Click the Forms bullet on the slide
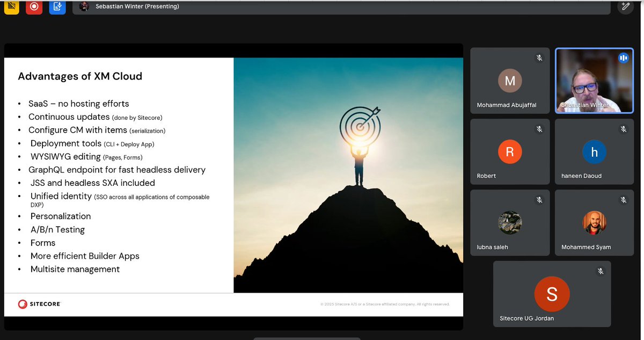The height and width of the screenshot is (340, 644). pyautogui.click(x=43, y=243)
